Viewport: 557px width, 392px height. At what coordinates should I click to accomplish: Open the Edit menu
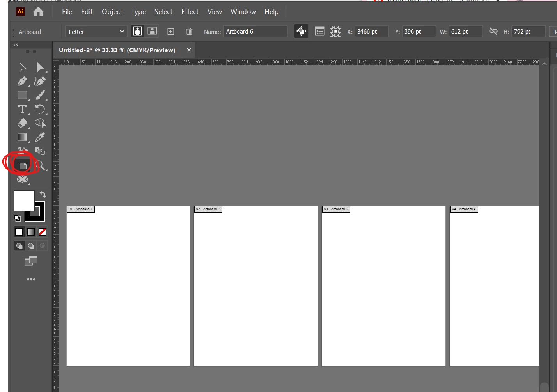(x=87, y=12)
